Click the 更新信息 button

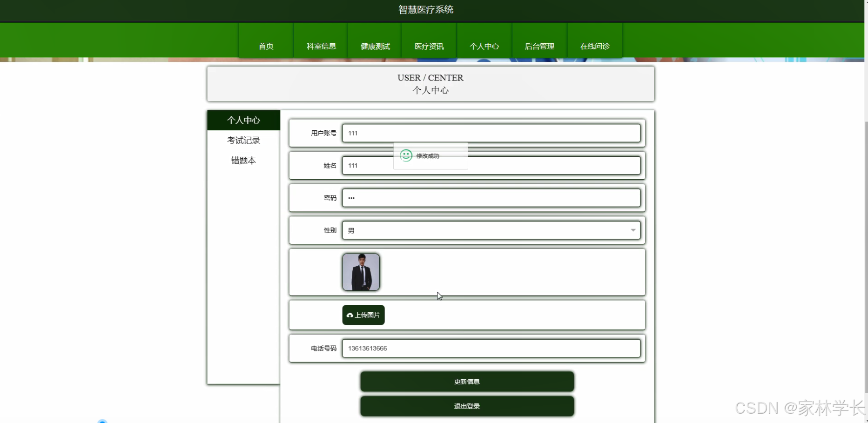[x=466, y=381]
